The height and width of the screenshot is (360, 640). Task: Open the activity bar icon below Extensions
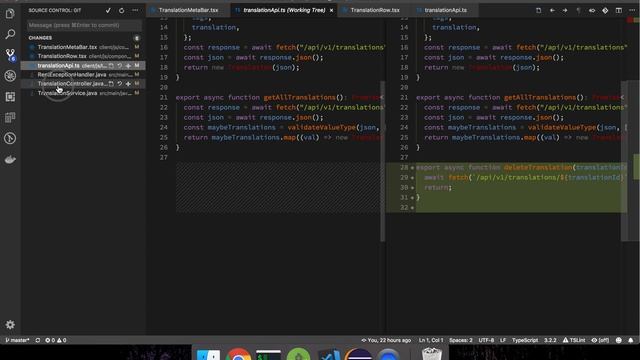(10, 118)
